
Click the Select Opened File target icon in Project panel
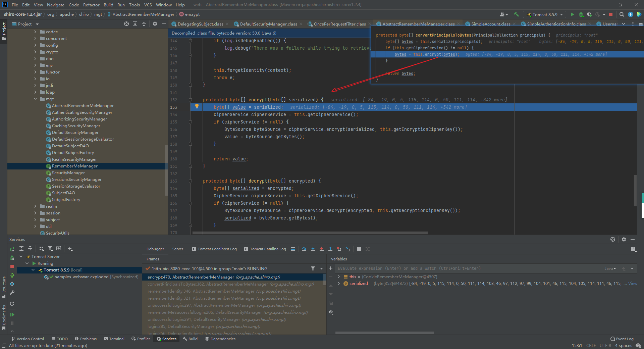click(126, 24)
